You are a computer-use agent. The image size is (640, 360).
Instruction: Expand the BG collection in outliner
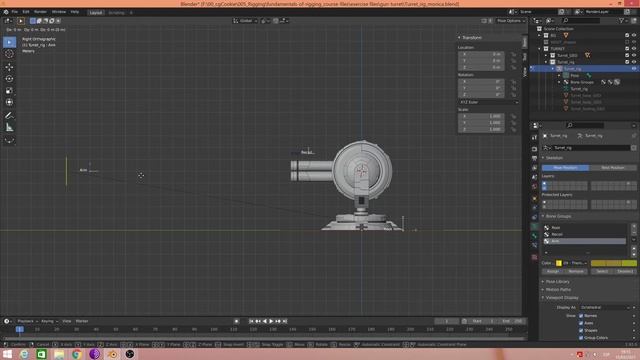pyautogui.click(x=540, y=36)
